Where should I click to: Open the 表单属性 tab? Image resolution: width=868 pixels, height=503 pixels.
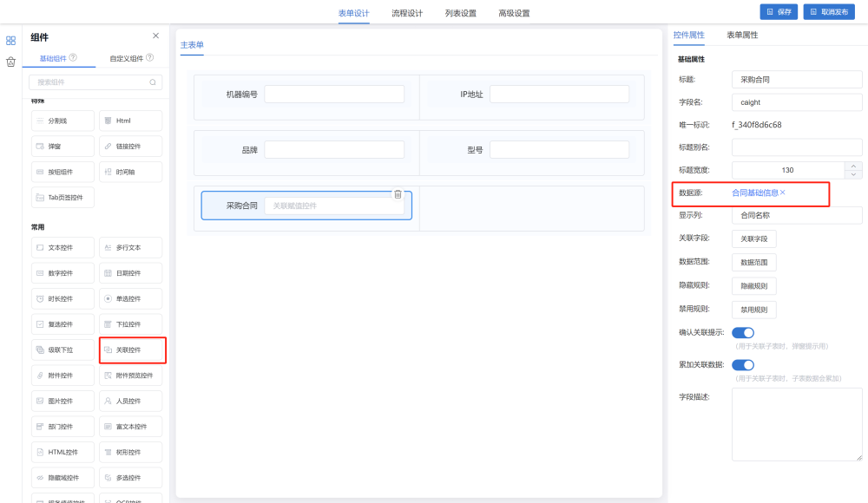[742, 36]
